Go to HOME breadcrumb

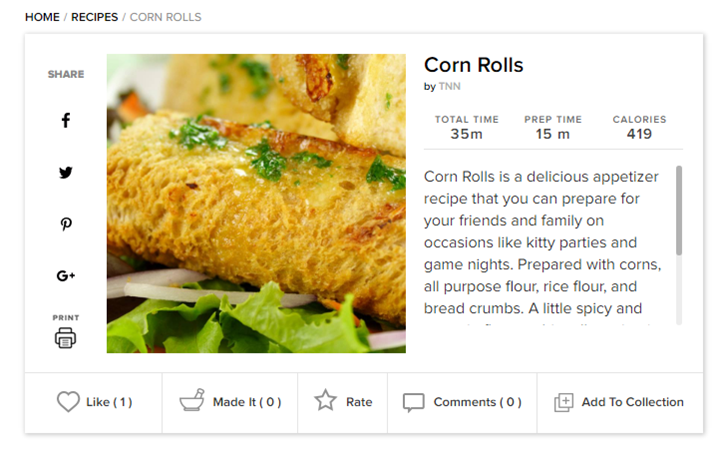pos(42,17)
